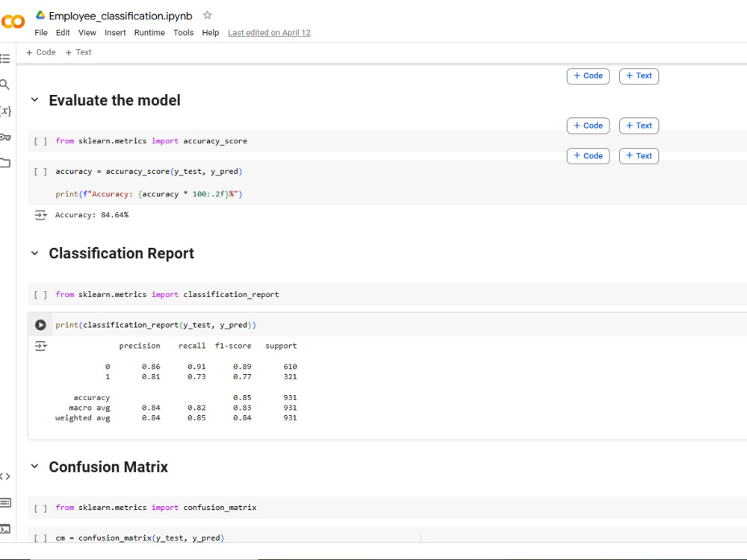Click the + Text button above the accuracy_score import cell
The width and height of the screenshot is (747, 560).
(x=639, y=125)
